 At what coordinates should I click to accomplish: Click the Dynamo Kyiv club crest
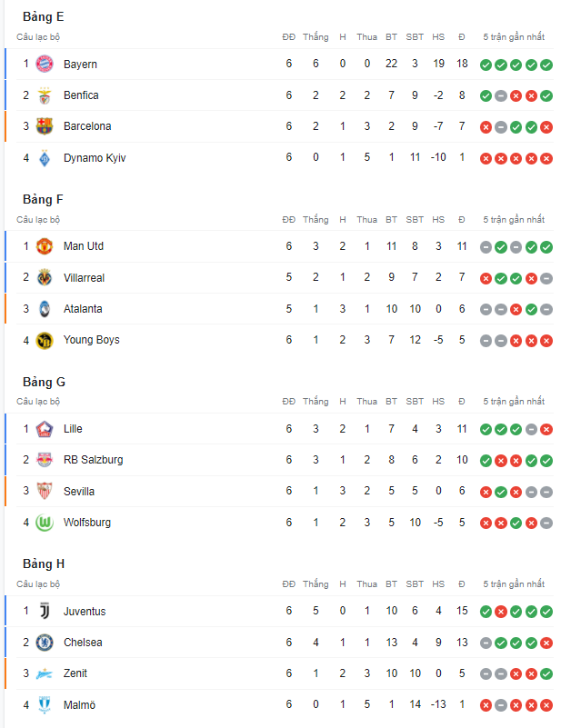(45, 158)
